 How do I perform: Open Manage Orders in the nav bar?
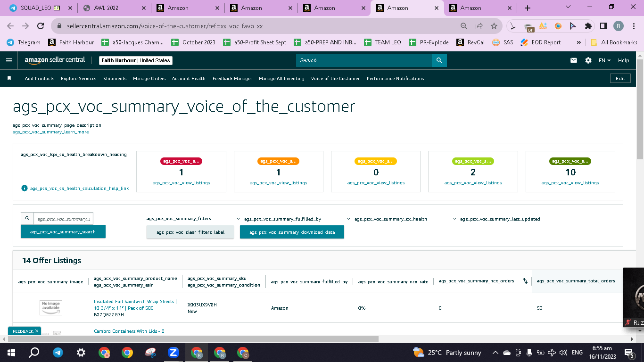[149, 78]
